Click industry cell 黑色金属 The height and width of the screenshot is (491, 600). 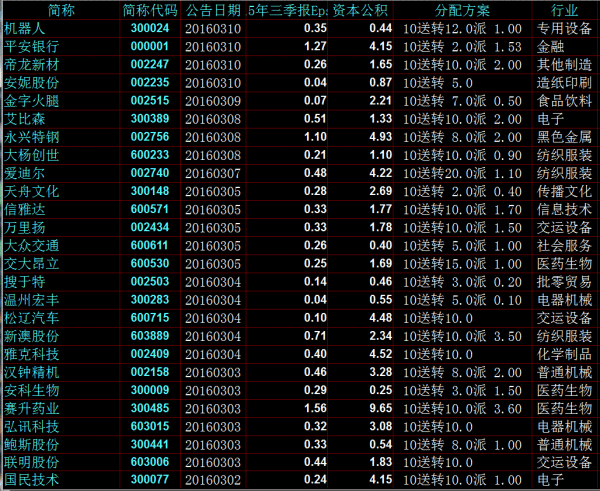pyautogui.click(x=564, y=137)
